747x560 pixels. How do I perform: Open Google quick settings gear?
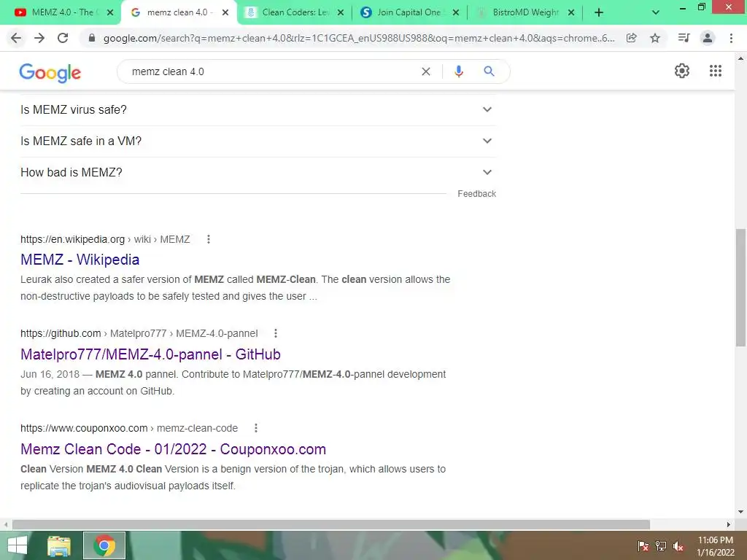[682, 71]
